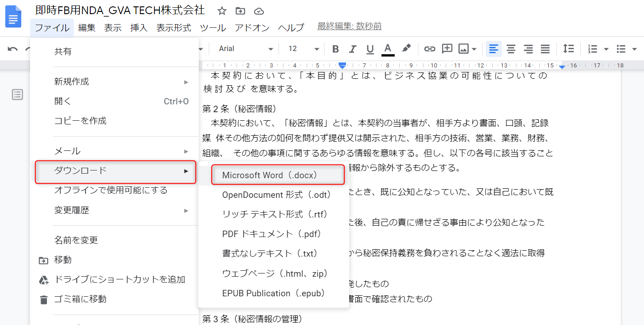Select ゴミ箱に移動

(x=114, y=299)
